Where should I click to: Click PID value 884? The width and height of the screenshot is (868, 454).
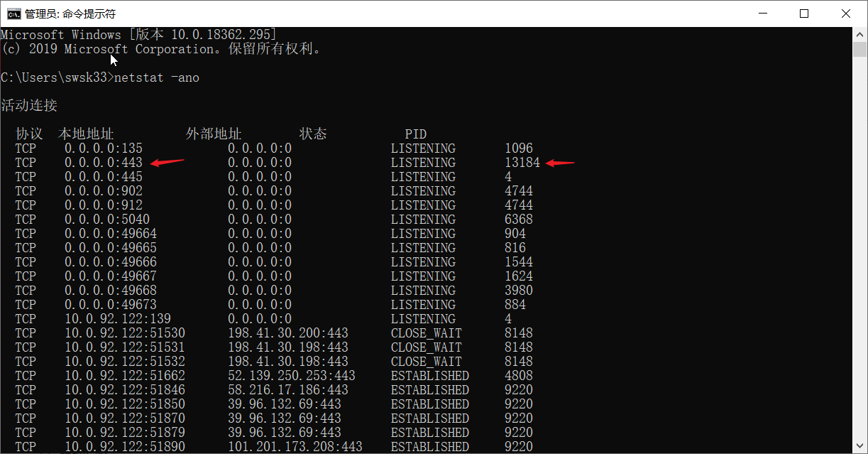pyautogui.click(x=515, y=305)
